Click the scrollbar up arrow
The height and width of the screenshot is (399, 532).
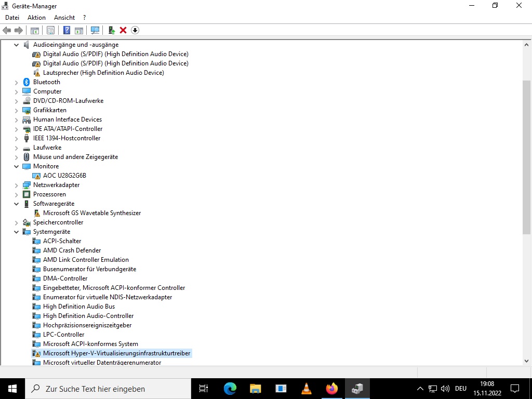(x=527, y=45)
